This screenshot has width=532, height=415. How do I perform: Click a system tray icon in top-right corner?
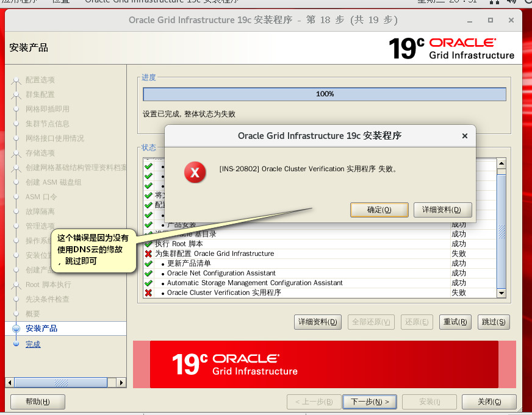[x=512, y=2]
